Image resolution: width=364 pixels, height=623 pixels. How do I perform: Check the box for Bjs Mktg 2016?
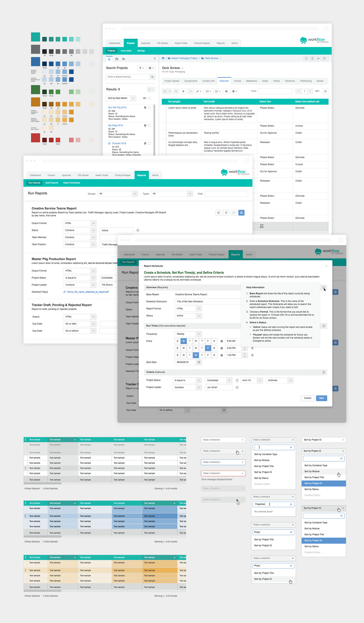pos(149,126)
